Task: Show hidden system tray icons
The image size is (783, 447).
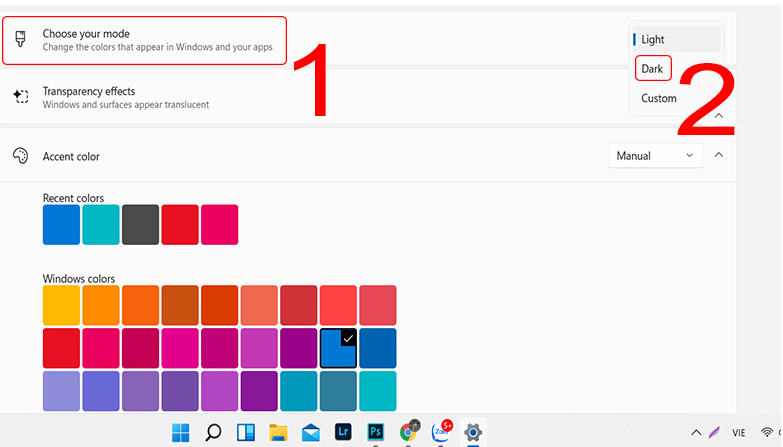Action: [696, 432]
